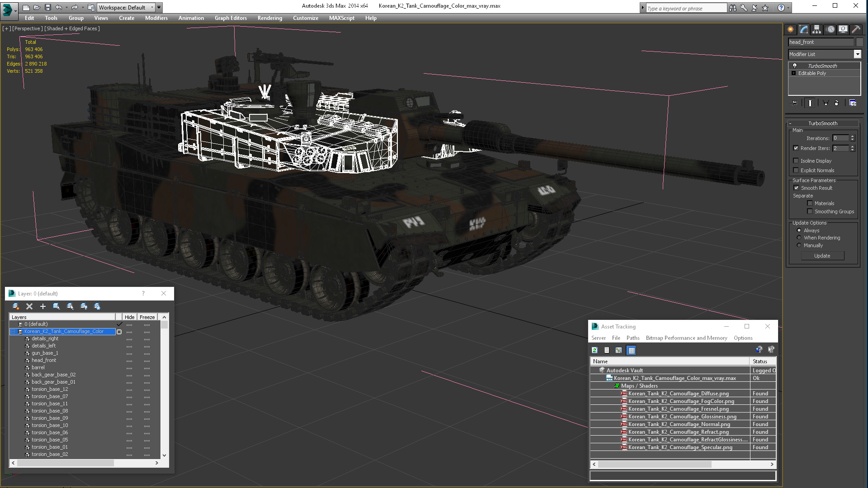Open the Create command panel tab
Viewport: 868px width, 488px height.
[790, 29]
